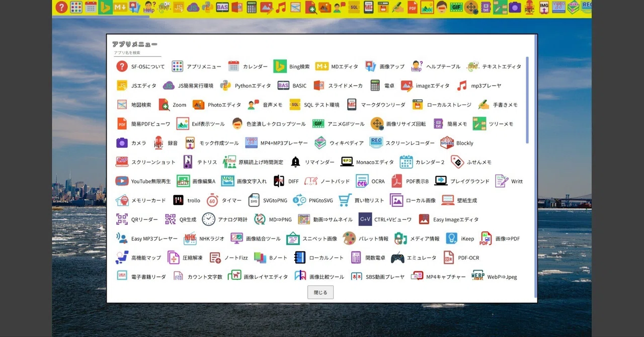The image size is (644, 337).
Task: Launch mp3プレーヤ app
Action: point(478,86)
